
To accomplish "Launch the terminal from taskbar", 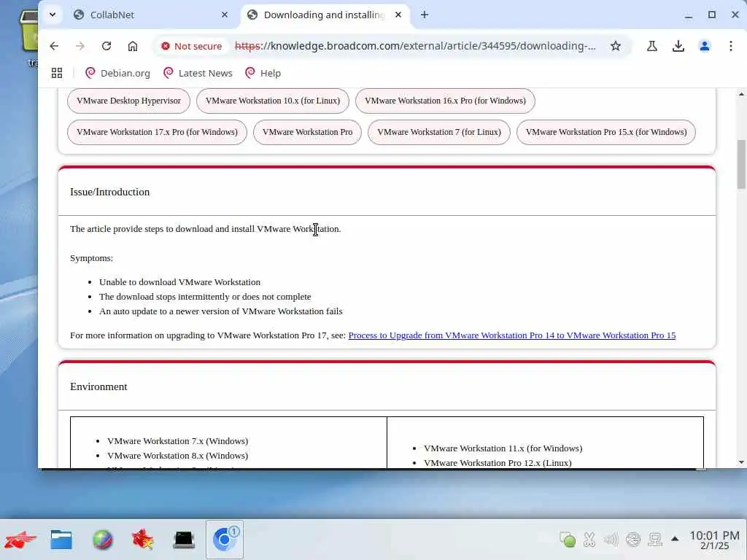I will (x=184, y=540).
